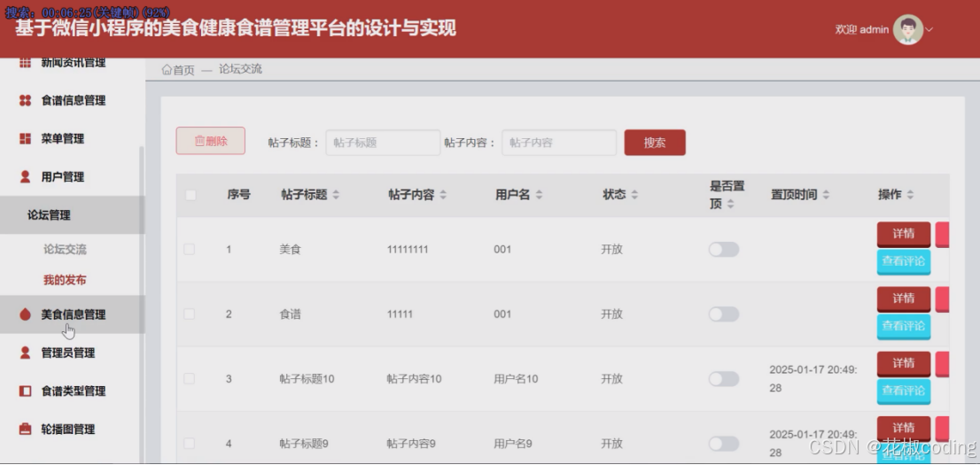Click the cell text 帖子内容10

(415, 379)
